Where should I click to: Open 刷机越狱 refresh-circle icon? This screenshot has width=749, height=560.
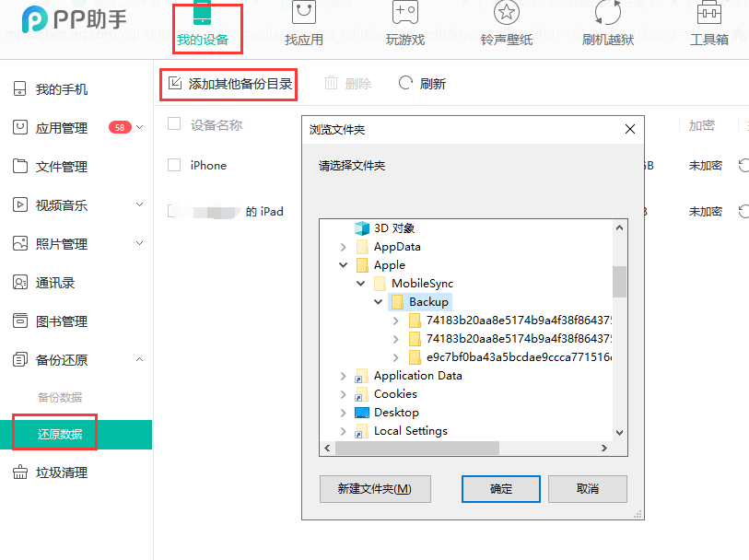(x=608, y=13)
